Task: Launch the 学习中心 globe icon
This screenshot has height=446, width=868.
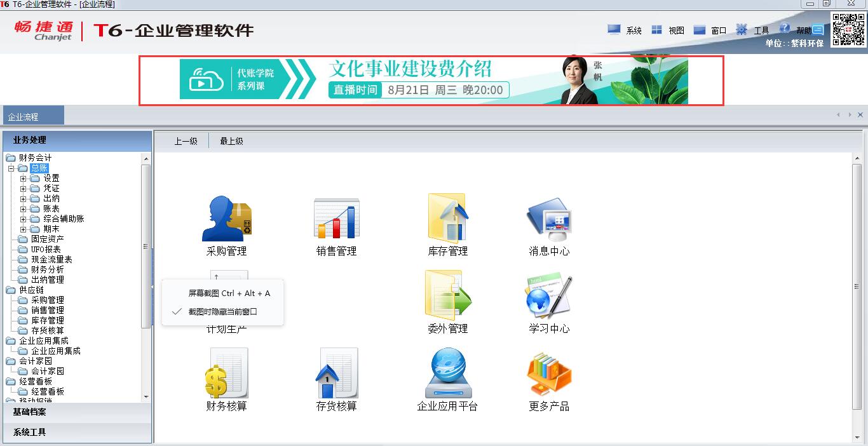Action: click(550, 295)
